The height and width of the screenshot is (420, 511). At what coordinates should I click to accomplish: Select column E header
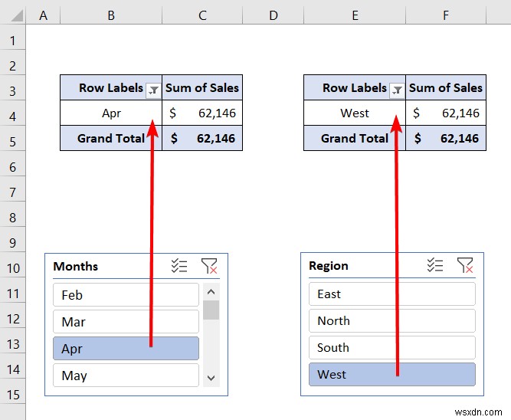(355, 15)
